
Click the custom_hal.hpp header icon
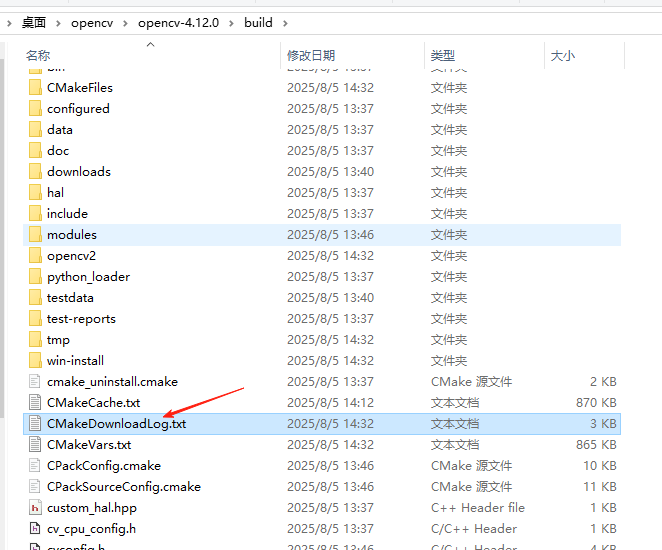[35, 507]
